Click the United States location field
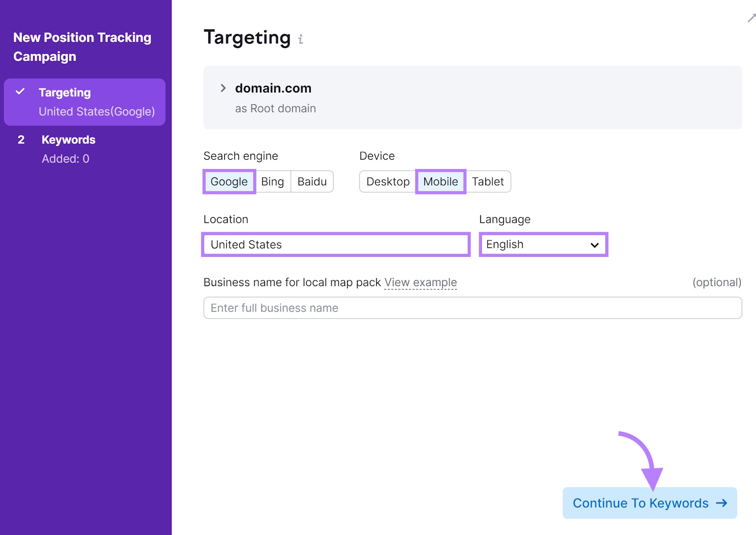 [x=335, y=245]
